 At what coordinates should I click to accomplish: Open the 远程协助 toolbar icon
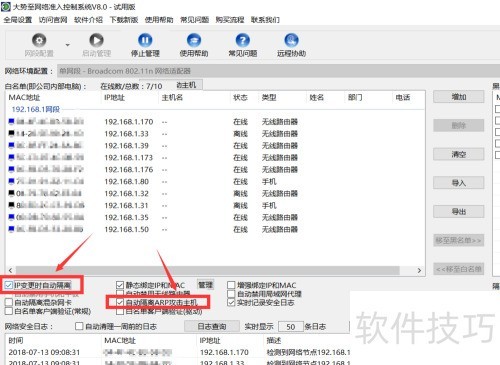click(291, 41)
